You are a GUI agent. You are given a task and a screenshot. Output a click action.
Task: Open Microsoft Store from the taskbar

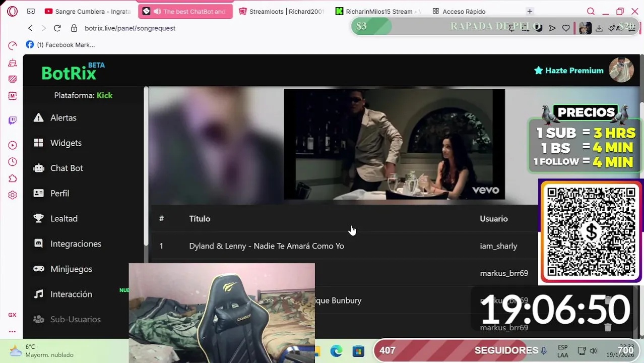tap(358, 351)
